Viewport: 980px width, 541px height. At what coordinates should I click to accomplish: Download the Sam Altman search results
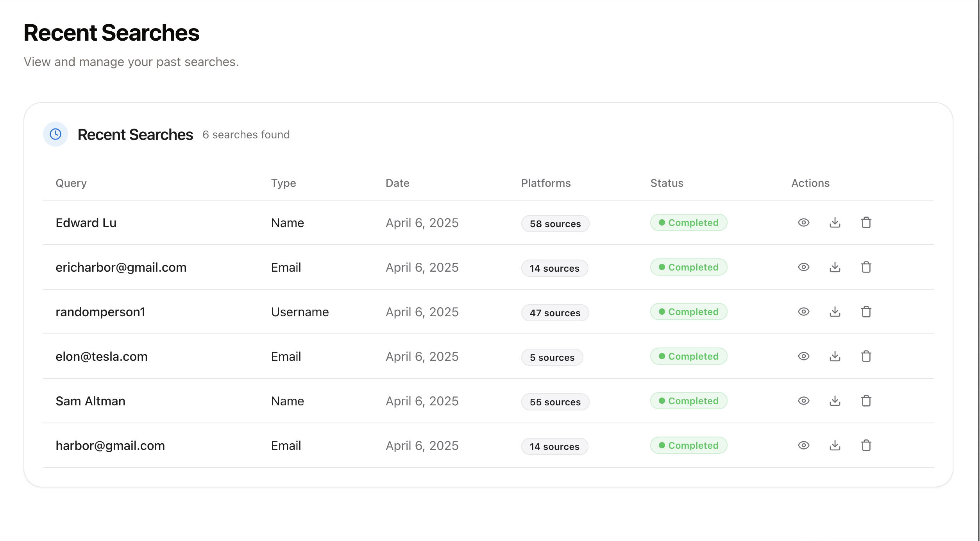835,401
